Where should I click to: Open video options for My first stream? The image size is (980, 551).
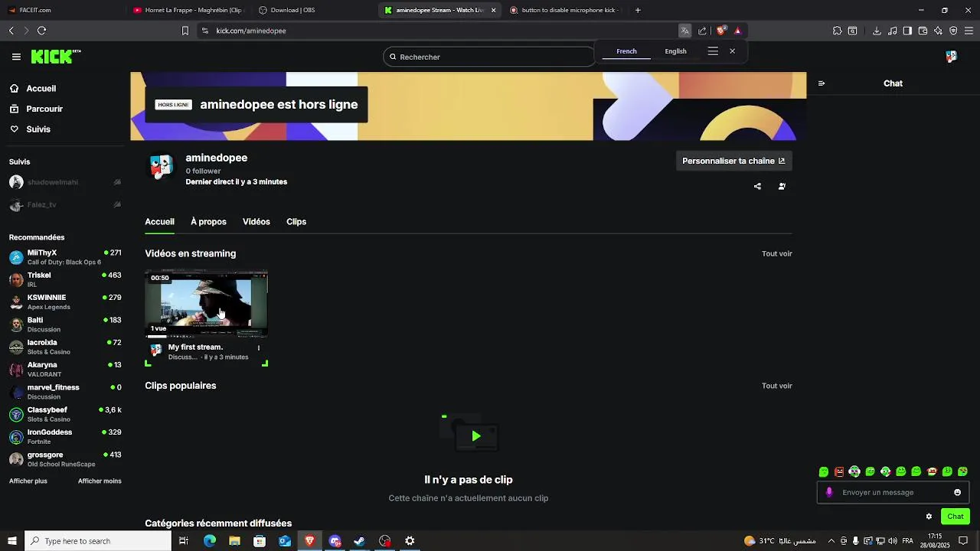259,347
